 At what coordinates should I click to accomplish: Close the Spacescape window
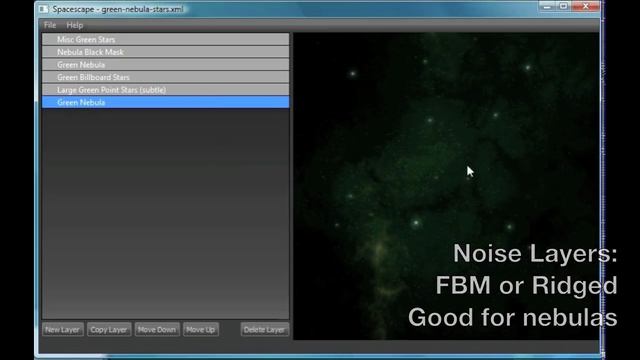pyautogui.click(x=586, y=6)
